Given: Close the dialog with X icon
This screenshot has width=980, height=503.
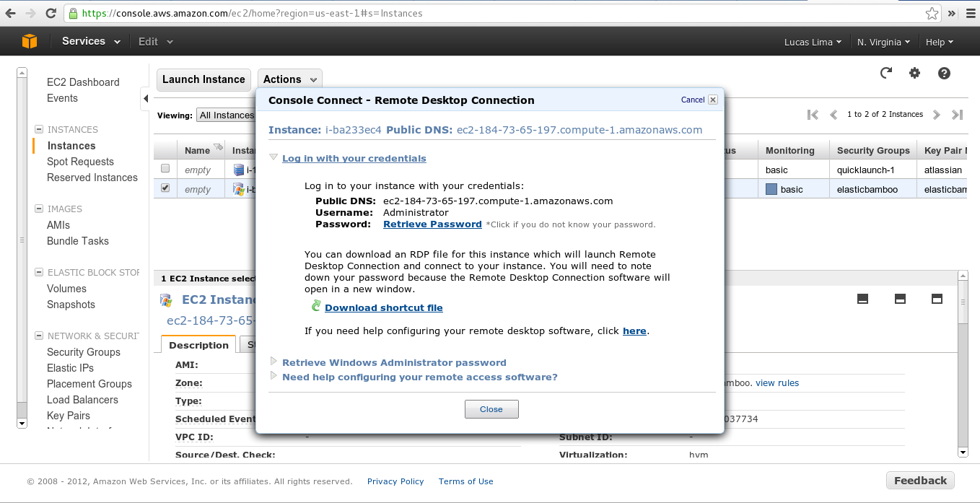Looking at the screenshot, I should [x=713, y=100].
